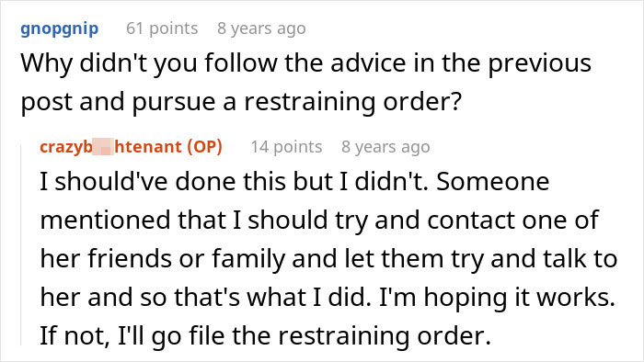Click the 61 points score
Image resolution: width=644 pixels, height=362 pixels.
point(162,28)
